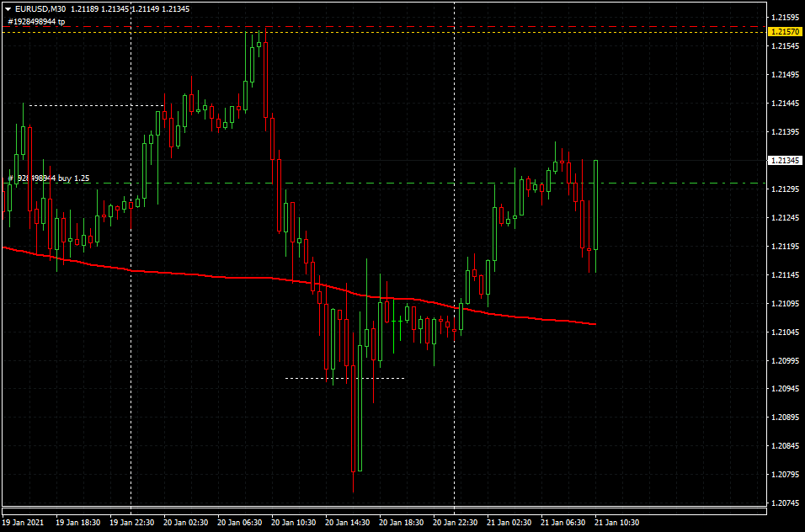Click the white dotted line near 1.21445

[97, 106]
